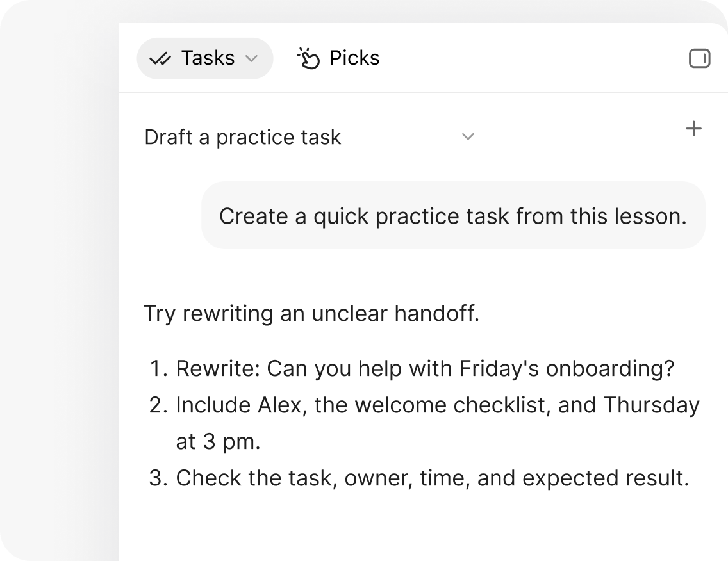728x561 pixels.
Task: Click the Draft a practice task title
Action: coord(243,137)
